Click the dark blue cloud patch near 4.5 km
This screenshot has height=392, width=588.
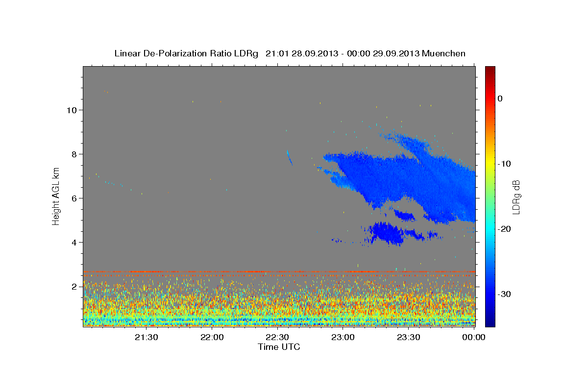point(387,233)
